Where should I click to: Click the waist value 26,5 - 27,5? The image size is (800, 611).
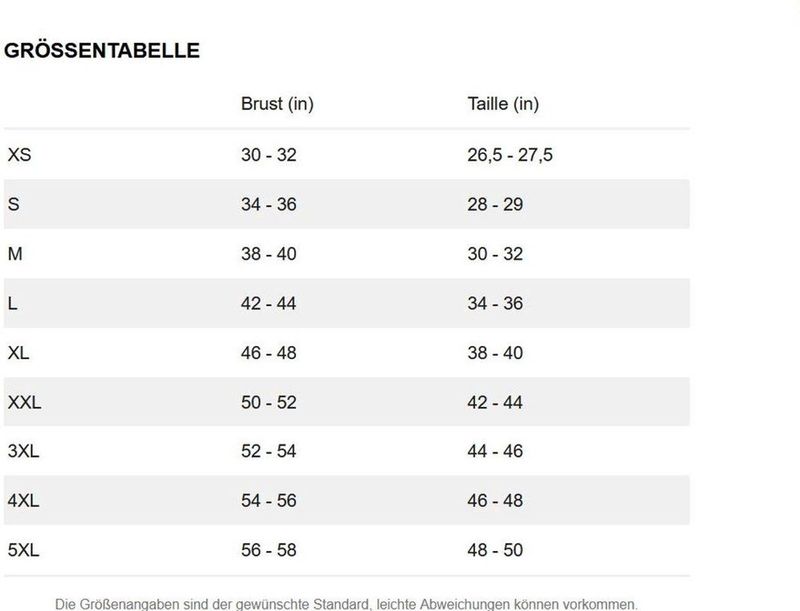click(x=510, y=155)
